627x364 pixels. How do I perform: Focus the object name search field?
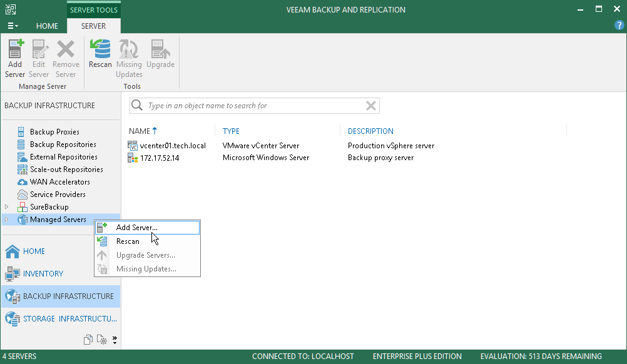point(254,106)
